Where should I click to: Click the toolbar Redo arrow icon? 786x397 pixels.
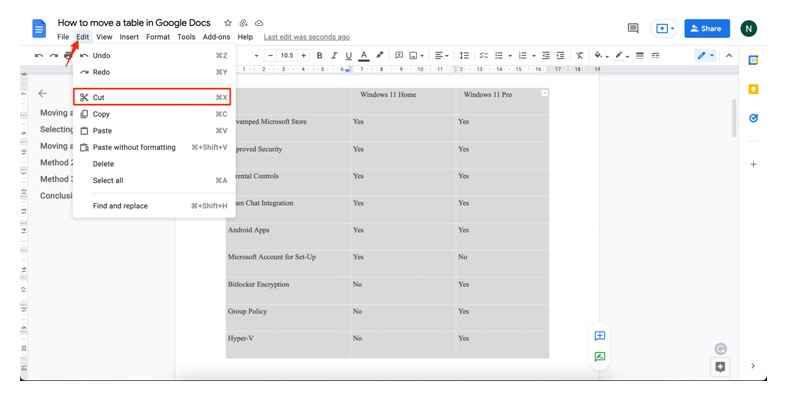(x=54, y=56)
